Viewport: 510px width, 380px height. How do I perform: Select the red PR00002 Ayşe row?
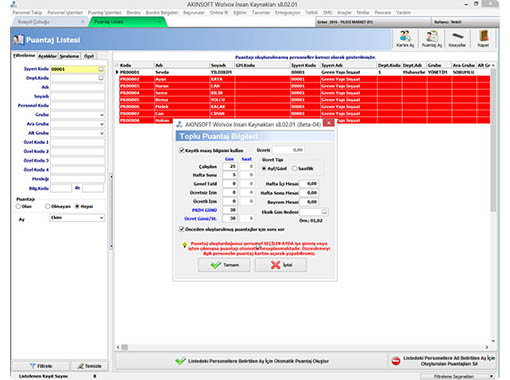pos(304,79)
